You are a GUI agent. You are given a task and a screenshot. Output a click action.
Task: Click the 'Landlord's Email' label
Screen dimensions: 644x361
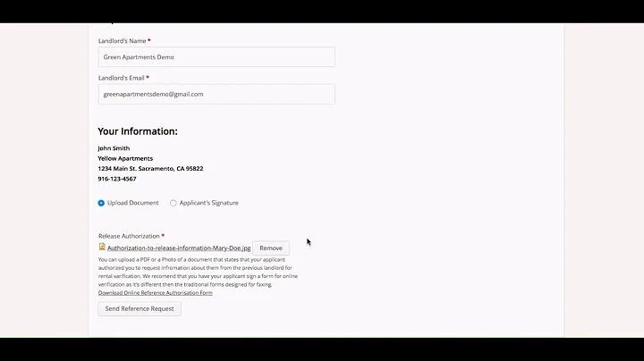coord(121,78)
